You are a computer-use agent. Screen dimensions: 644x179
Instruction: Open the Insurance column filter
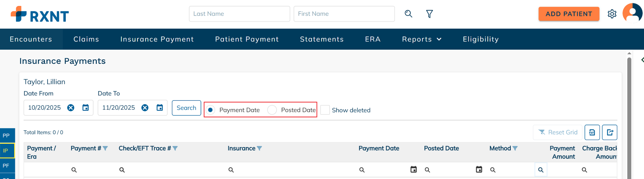259,148
